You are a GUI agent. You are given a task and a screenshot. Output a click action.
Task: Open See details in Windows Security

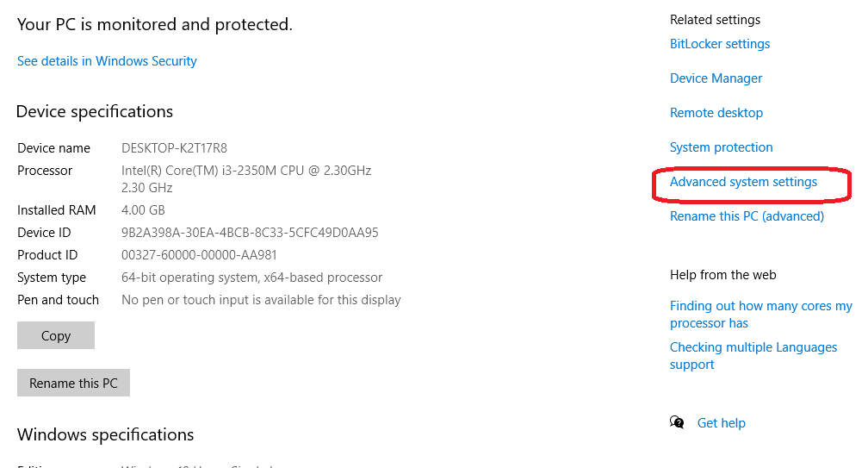(x=107, y=61)
